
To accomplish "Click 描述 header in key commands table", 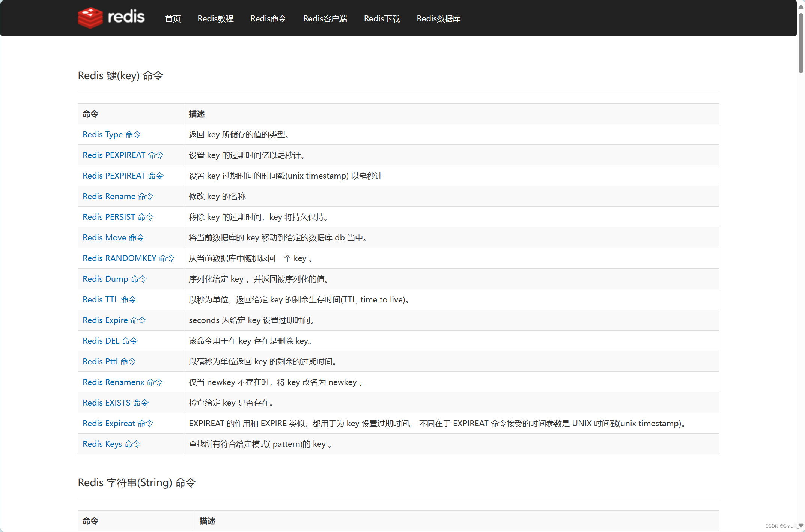I will tap(197, 114).
